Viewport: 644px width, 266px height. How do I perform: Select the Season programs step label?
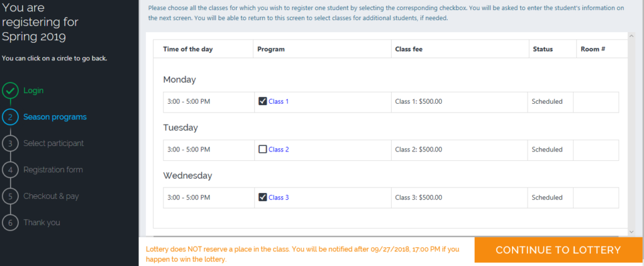[55, 117]
